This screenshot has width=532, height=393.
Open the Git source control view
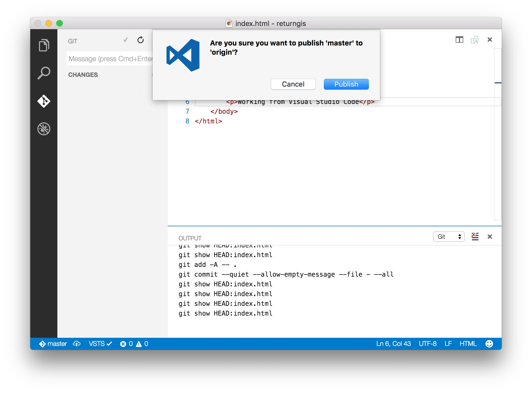(44, 101)
